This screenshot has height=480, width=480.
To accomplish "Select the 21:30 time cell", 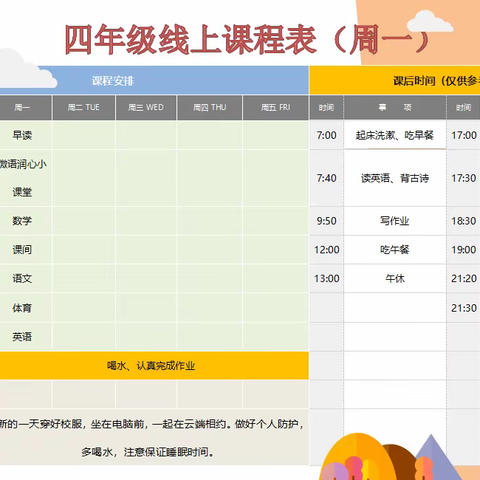I will 464,308.
